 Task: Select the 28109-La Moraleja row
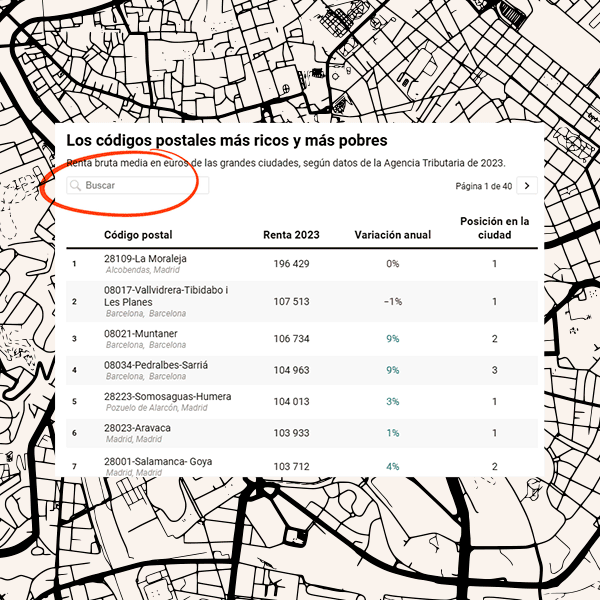pyautogui.click(x=145, y=259)
